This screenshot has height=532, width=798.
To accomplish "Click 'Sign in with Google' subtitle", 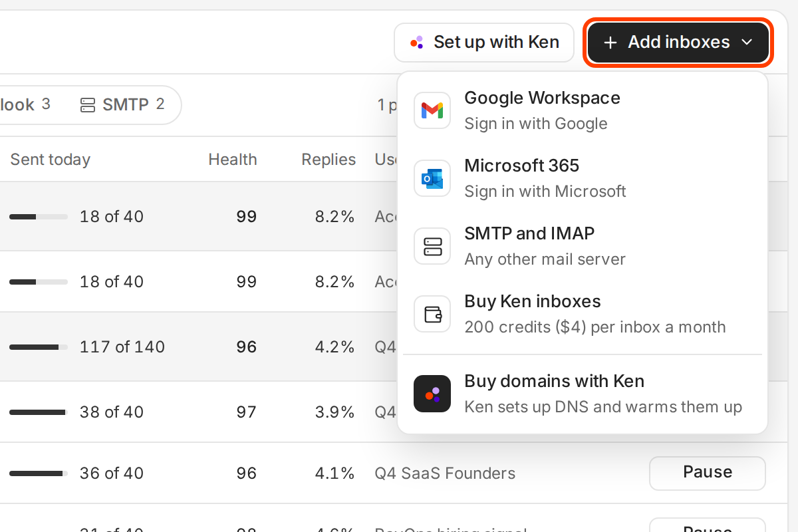I will pos(536,124).
